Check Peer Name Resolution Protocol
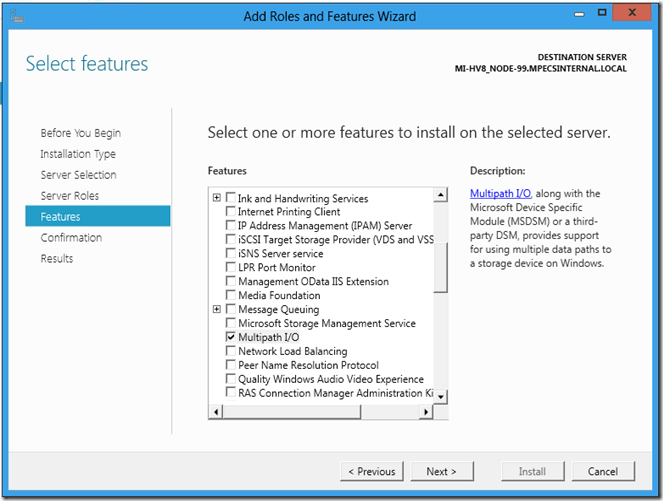 point(231,366)
